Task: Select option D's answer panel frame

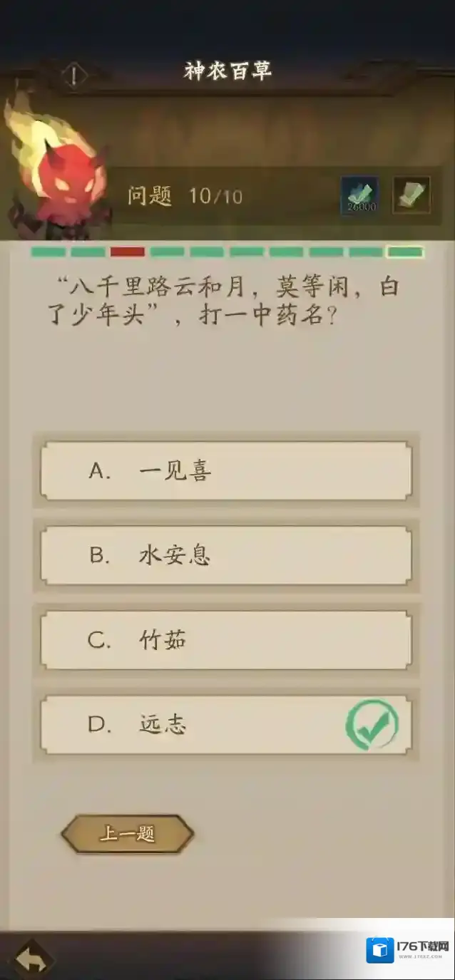Action: [226, 724]
